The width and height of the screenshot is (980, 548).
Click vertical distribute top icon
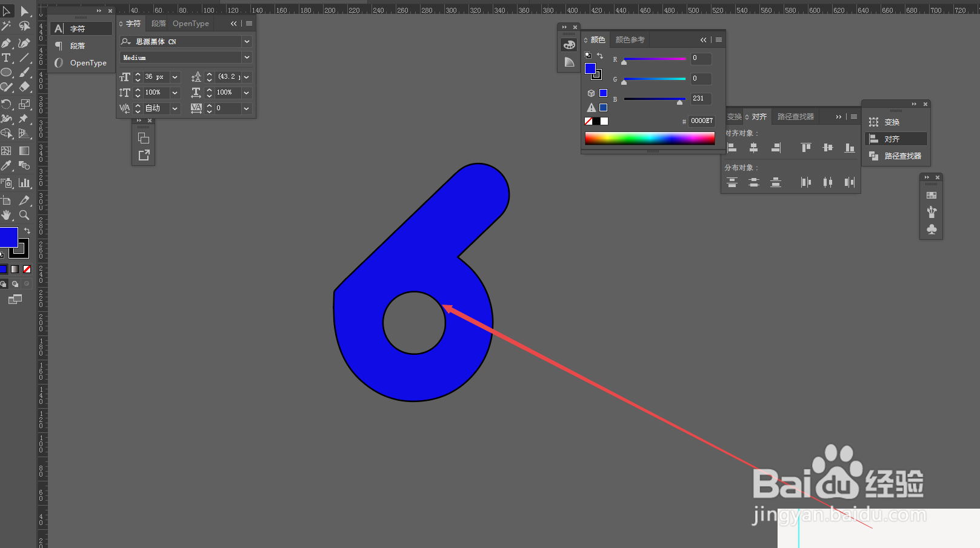[x=732, y=182]
